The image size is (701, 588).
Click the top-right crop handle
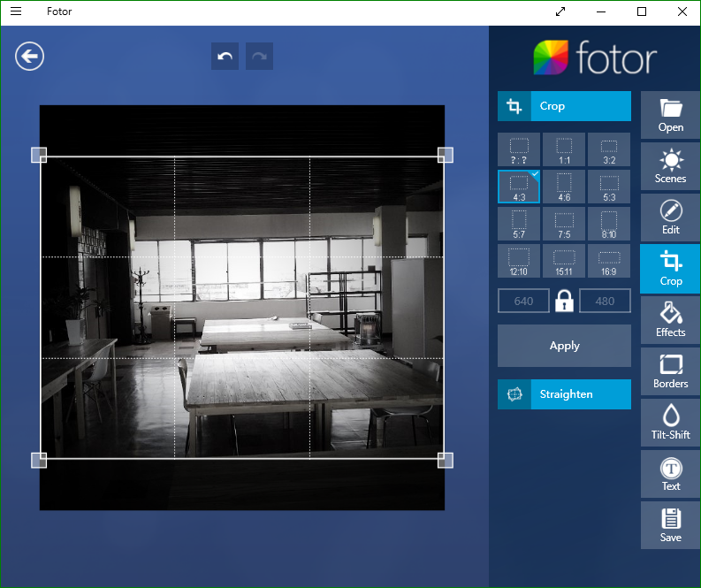pyautogui.click(x=446, y=155)
